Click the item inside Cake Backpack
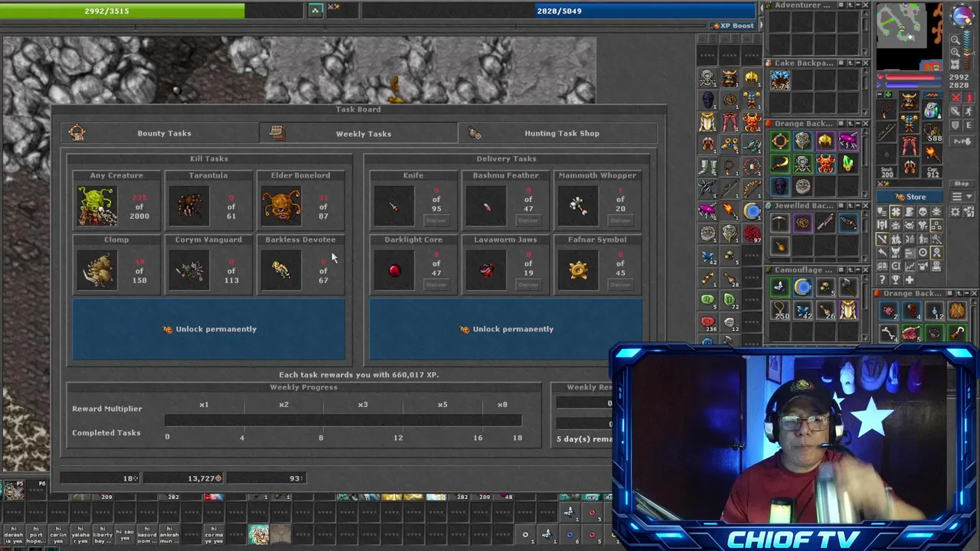Viewport: 980px width, 551px height. click(x=780, y=80)
